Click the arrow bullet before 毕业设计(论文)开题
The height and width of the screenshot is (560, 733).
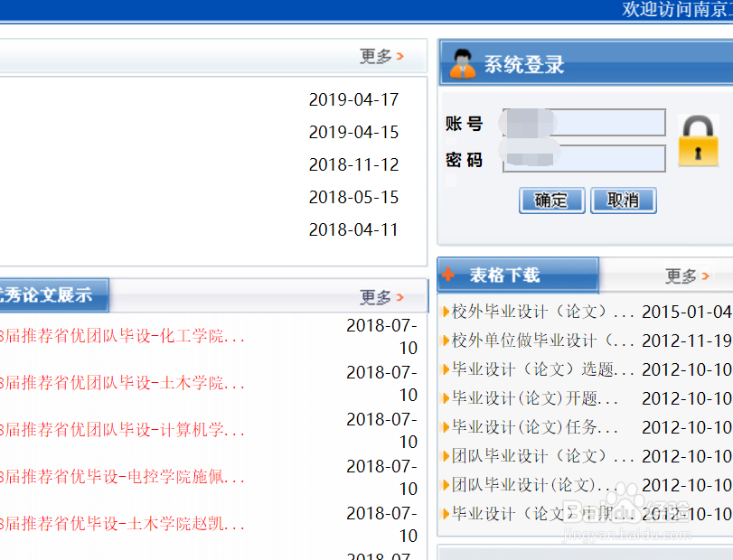click(446, 398)
